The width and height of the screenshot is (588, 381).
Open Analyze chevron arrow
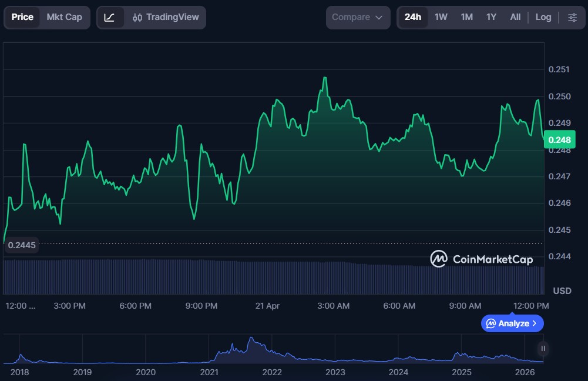click(x=534, y=323)
